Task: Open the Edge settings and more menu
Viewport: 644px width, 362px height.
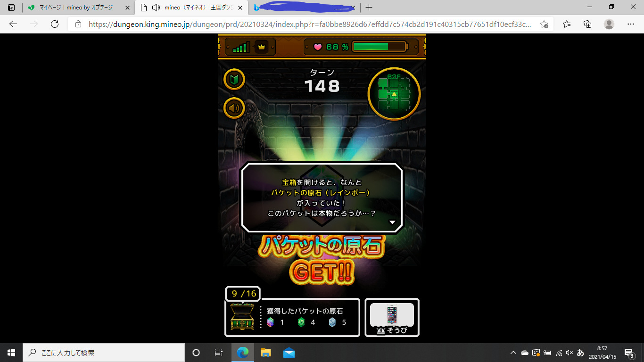Action: click(631, 24)
